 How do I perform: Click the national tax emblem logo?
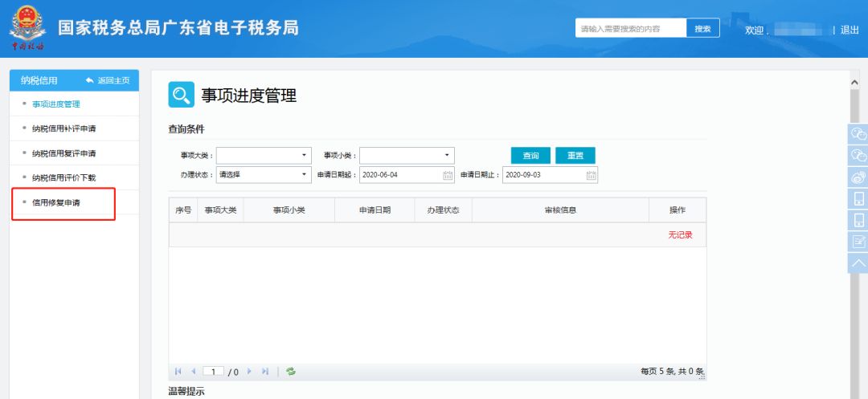coord(27,28)
